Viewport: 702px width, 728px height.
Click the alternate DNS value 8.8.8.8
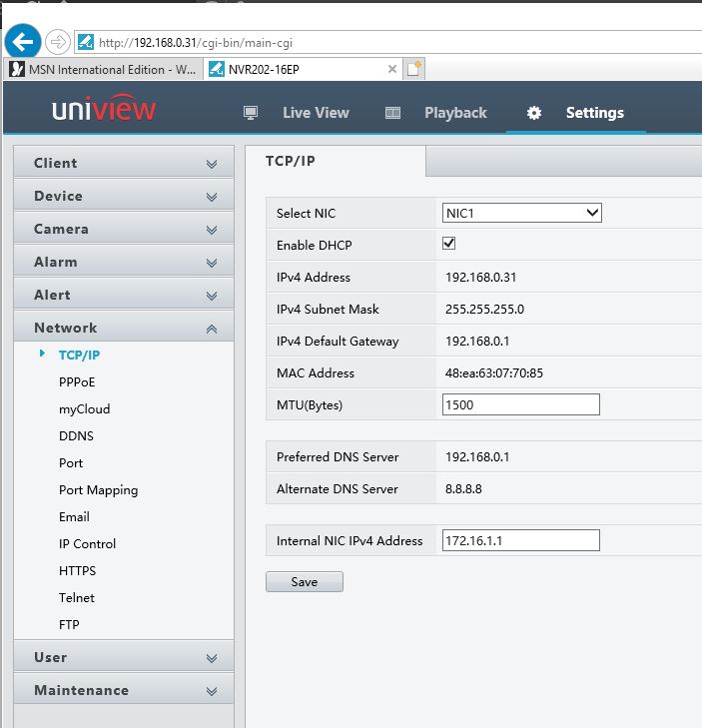click(x=463, y=489)
